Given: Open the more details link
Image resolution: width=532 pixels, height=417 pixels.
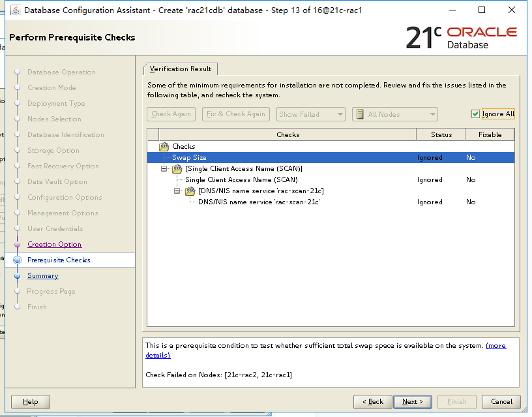Looking at the screenshot, I should (x=495, y=346).
